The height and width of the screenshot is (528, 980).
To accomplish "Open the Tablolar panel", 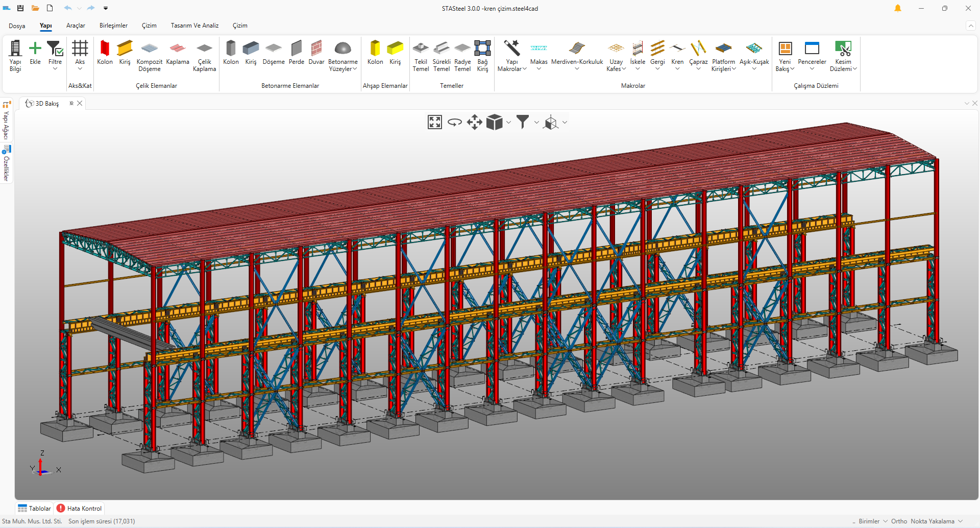I will click(35, 508).
